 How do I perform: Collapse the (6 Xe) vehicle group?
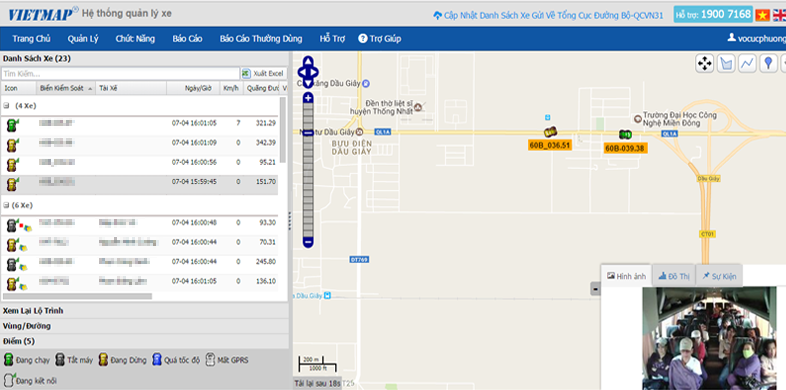point(6,206)
